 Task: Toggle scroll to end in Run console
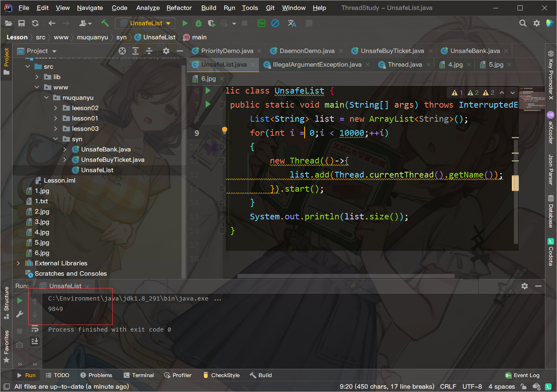click(35, 341)
